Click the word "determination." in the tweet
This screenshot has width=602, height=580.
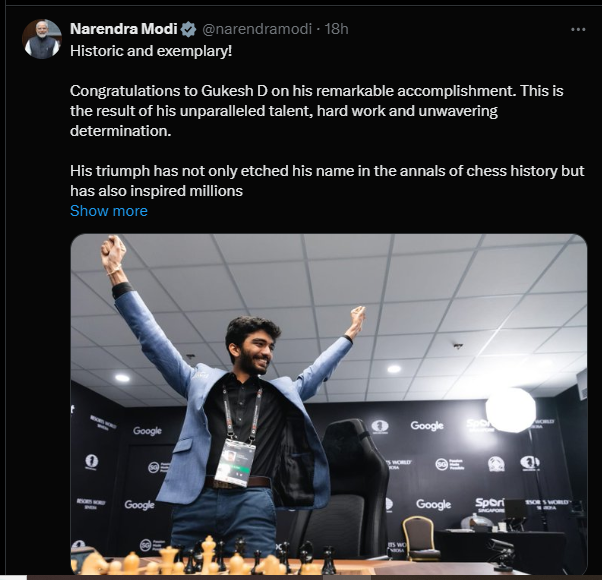116,130
